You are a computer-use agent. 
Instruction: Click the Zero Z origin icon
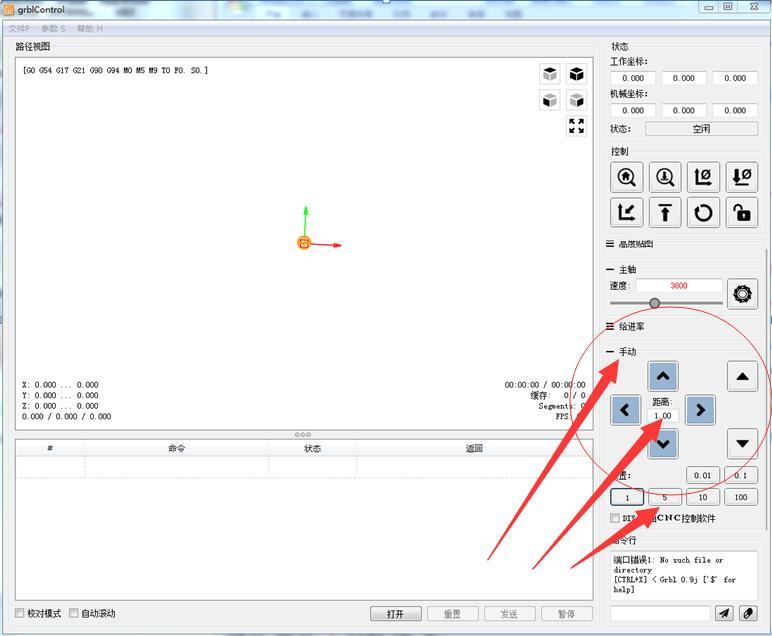[x=741, y=178]
